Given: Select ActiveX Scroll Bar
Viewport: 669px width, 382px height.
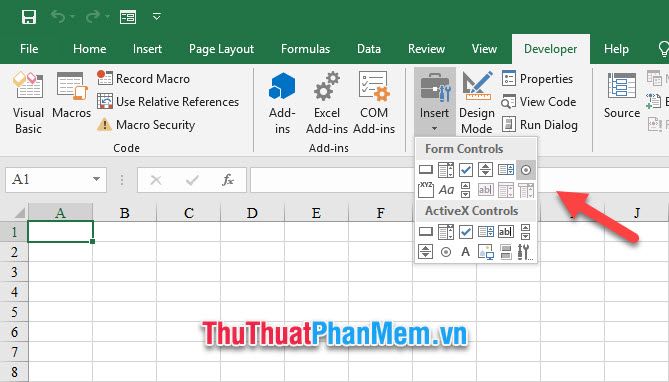Looking at the screenshot, I should click(x=526, y=232).
